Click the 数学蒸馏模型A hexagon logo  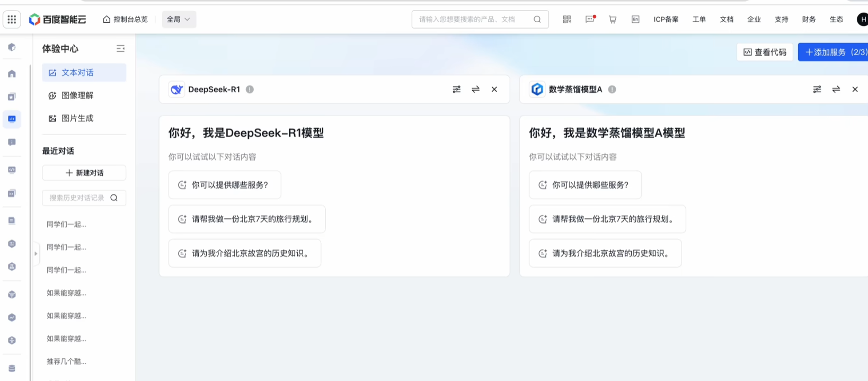click(x=537, y=90)
